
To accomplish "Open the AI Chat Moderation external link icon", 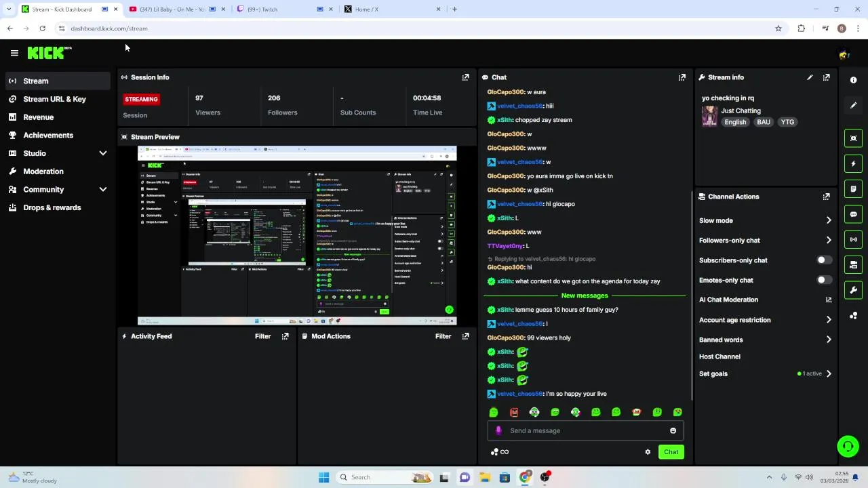I will (828, 300).
